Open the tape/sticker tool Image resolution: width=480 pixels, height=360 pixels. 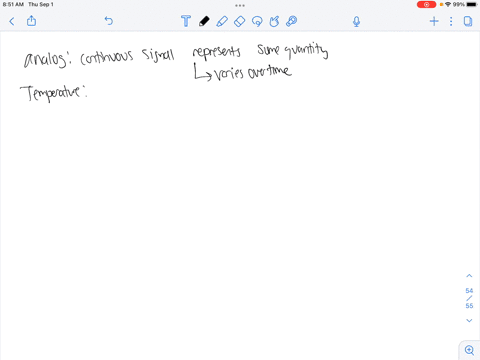coord(291,21)
